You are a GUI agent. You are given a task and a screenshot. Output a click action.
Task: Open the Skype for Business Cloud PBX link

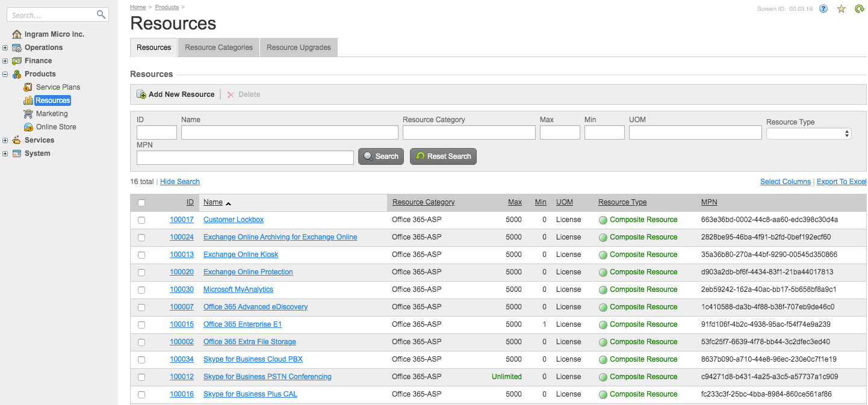coord(253,359)
